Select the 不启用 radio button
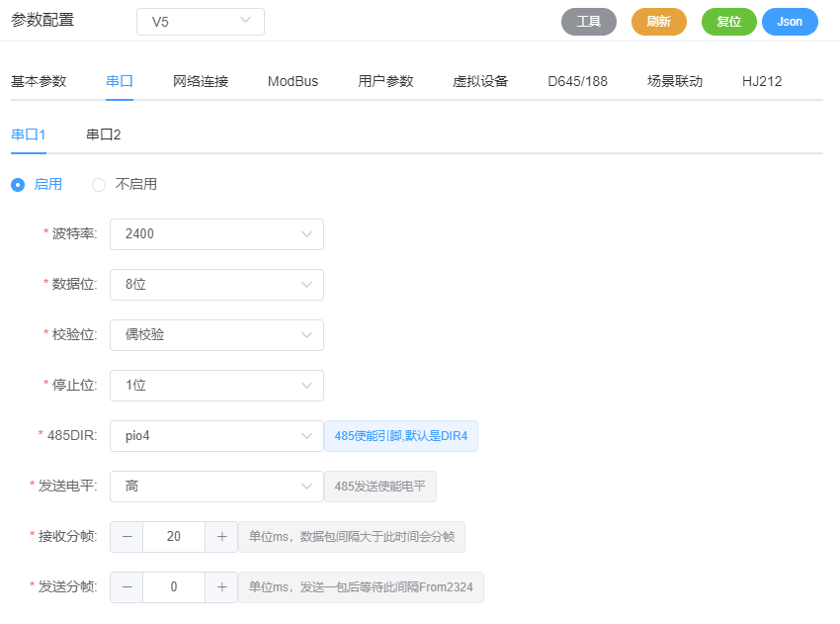The width and height of the screenshot is (840, 624). tap(99, 184)
